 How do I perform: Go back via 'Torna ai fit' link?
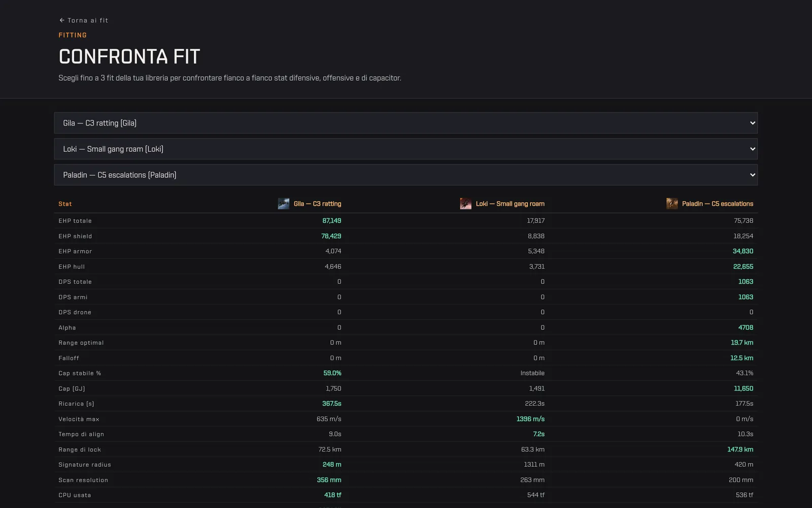pos(83,20)
